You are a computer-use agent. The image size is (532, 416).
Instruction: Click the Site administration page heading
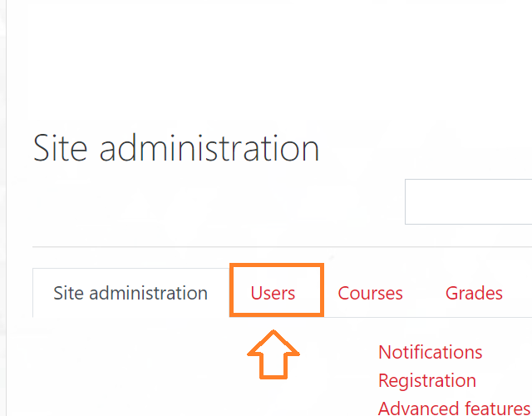176,148
